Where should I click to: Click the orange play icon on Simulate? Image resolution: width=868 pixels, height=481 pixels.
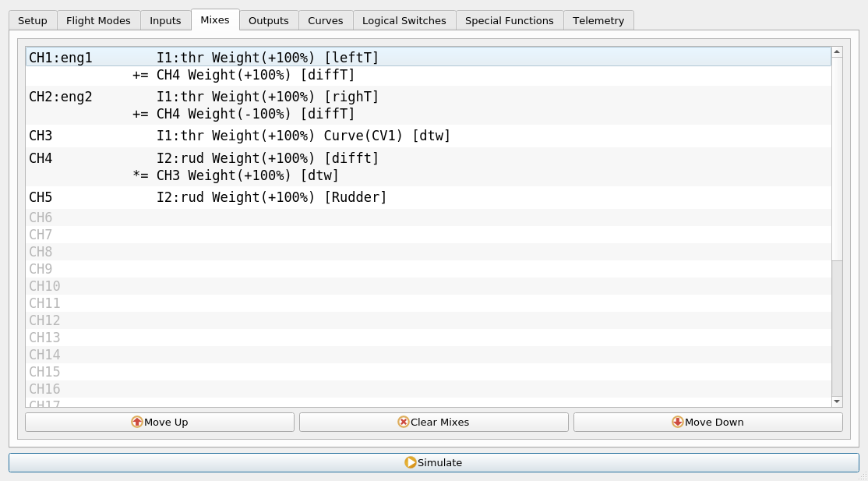[x=410, y=463]
